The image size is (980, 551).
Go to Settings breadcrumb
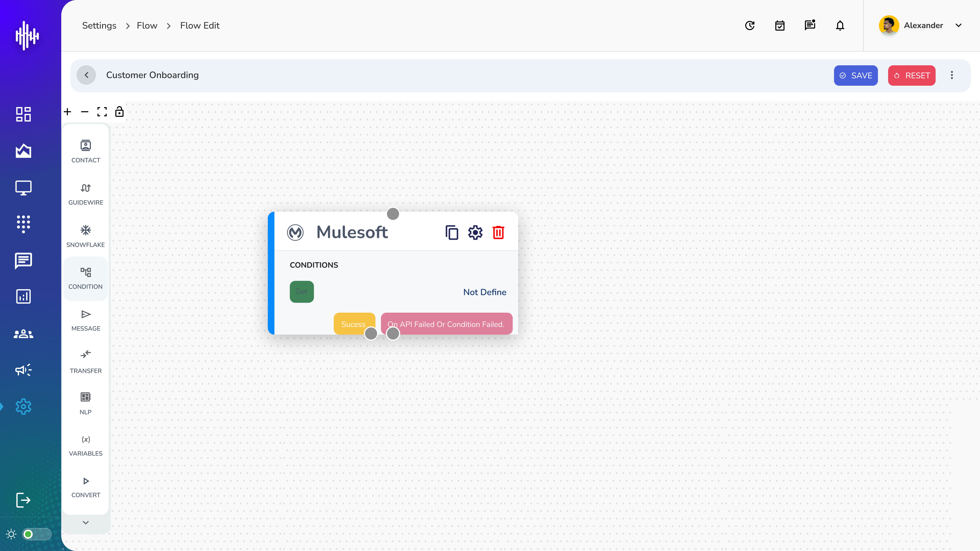[x=99, y=26]
